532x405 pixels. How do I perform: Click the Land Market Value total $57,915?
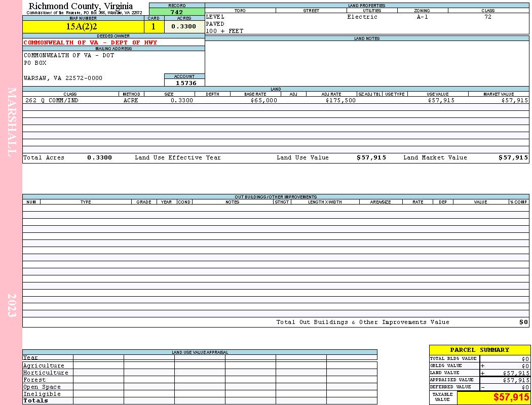513,157
